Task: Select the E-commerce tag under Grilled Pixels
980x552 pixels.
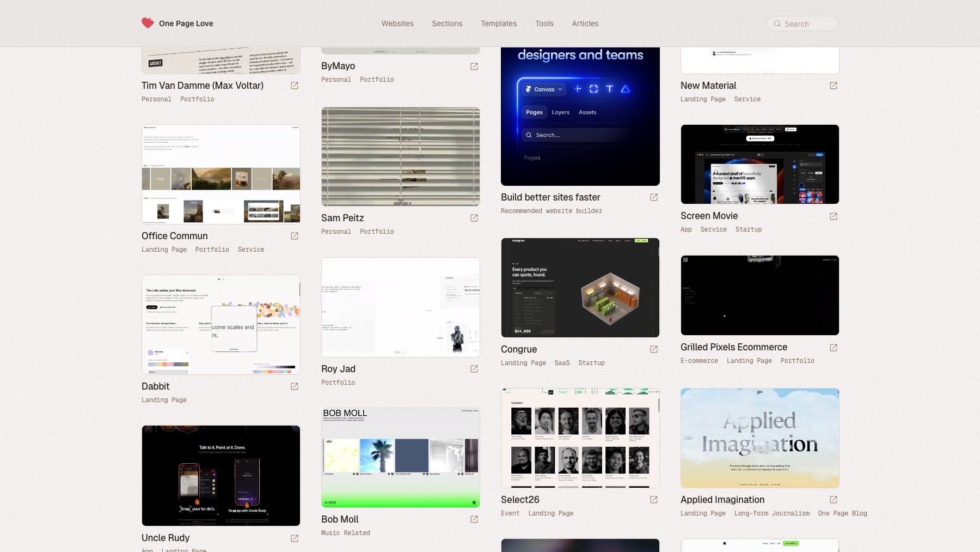Action: 699,361
